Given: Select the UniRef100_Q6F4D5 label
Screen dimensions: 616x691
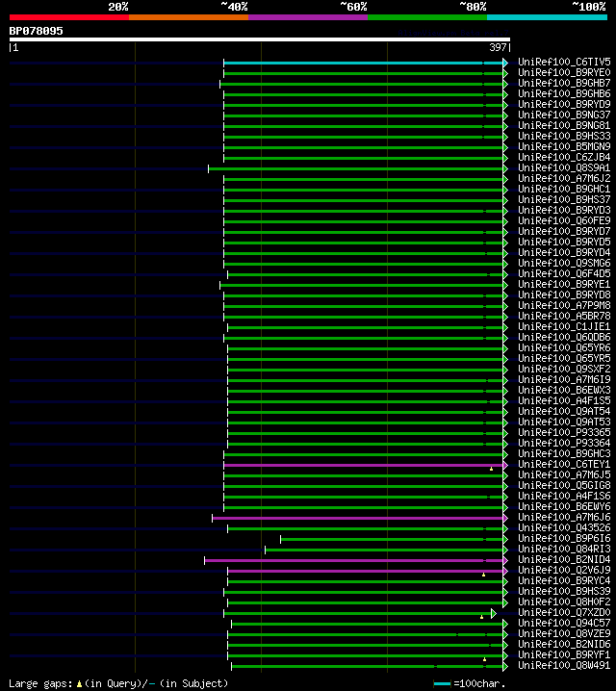Looking at the screenshot, I should point(564,273).
